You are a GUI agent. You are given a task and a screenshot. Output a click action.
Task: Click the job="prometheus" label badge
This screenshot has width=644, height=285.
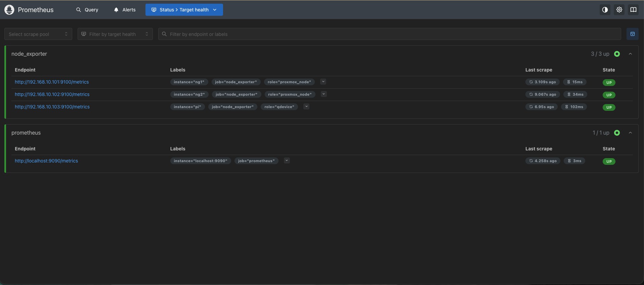(256, 161)
